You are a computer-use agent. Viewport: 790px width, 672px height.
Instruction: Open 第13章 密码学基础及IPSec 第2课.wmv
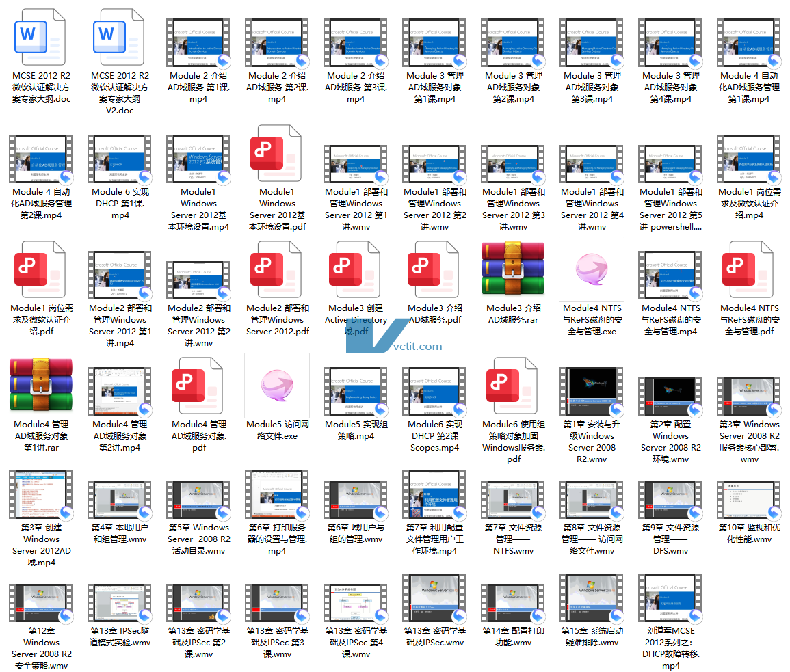click(198, 603)
